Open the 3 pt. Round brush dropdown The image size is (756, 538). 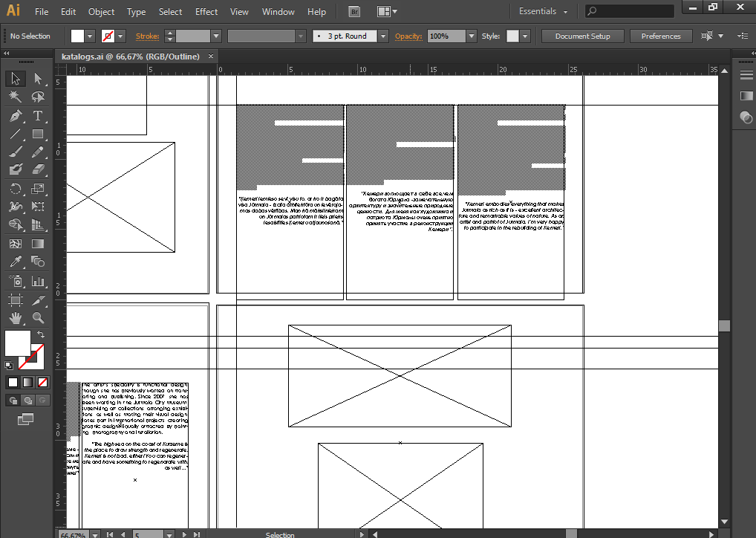pos(382,36)
